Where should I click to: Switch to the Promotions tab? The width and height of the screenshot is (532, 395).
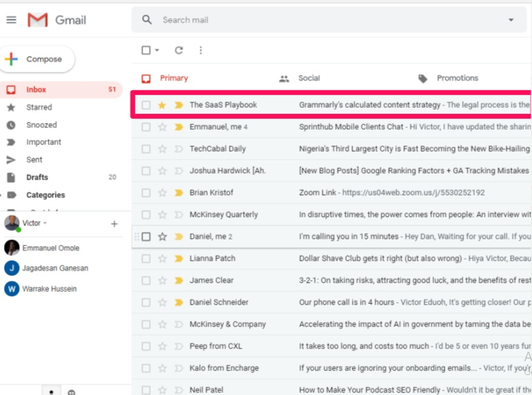[448, 78]
